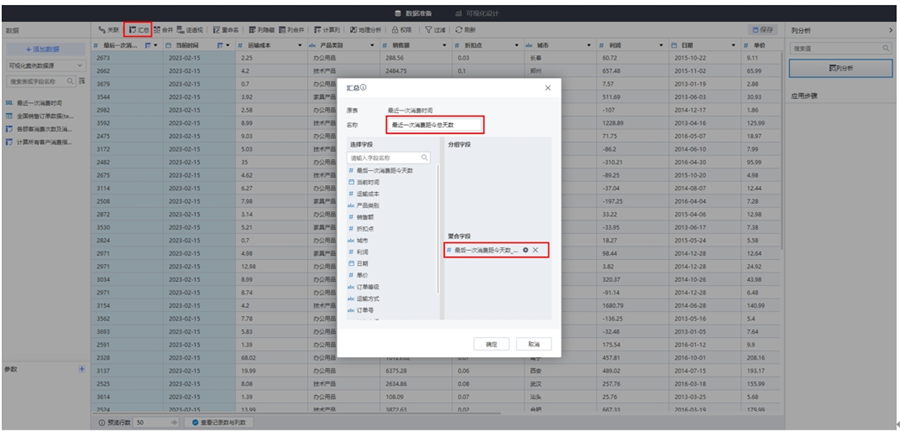
Task: Remove the aggregate field with X icon
Action: (536, 249)
